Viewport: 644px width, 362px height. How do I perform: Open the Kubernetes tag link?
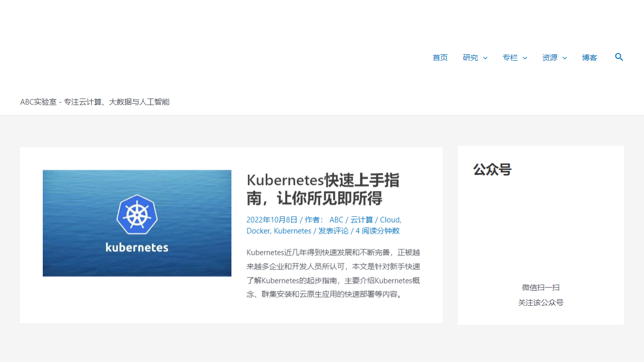click(292, 231)
